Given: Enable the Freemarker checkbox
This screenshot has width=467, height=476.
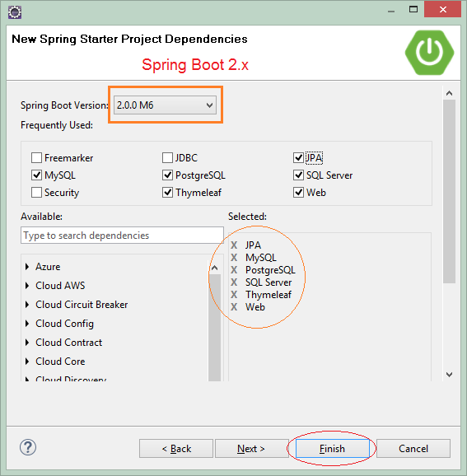Looking at the screenshot, I should click(36, 158).
